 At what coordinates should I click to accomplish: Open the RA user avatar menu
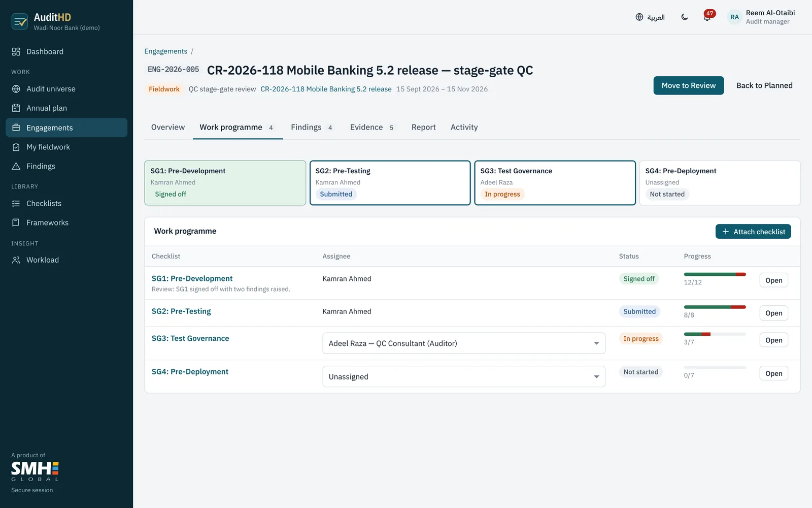tap(734, 17)
